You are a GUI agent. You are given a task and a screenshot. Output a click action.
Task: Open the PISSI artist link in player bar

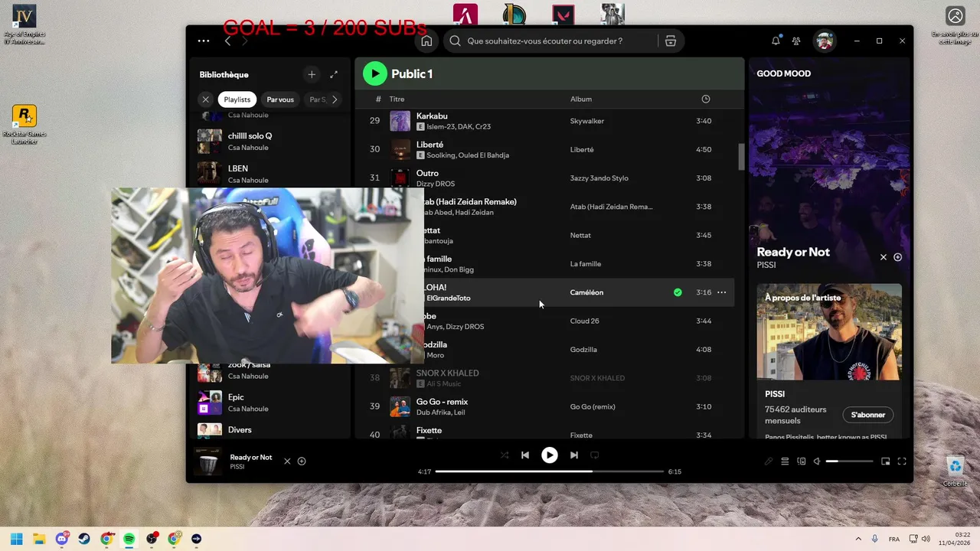237,467
